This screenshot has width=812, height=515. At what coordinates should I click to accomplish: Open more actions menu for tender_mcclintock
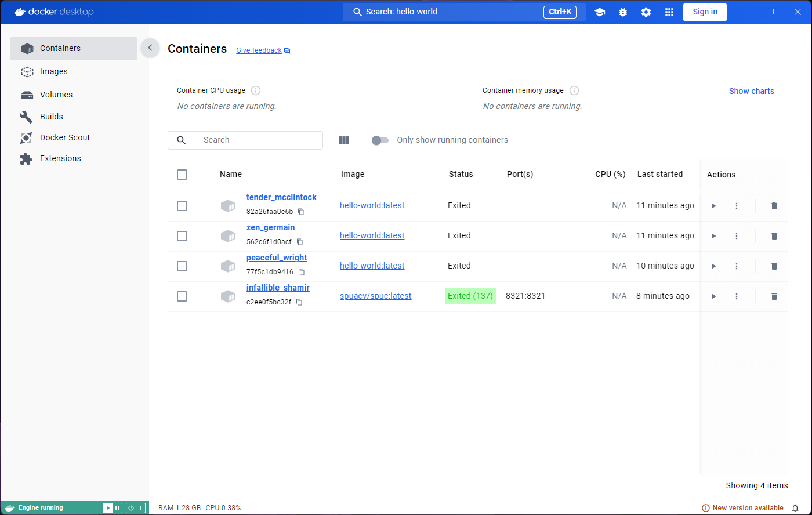point(737,206)
